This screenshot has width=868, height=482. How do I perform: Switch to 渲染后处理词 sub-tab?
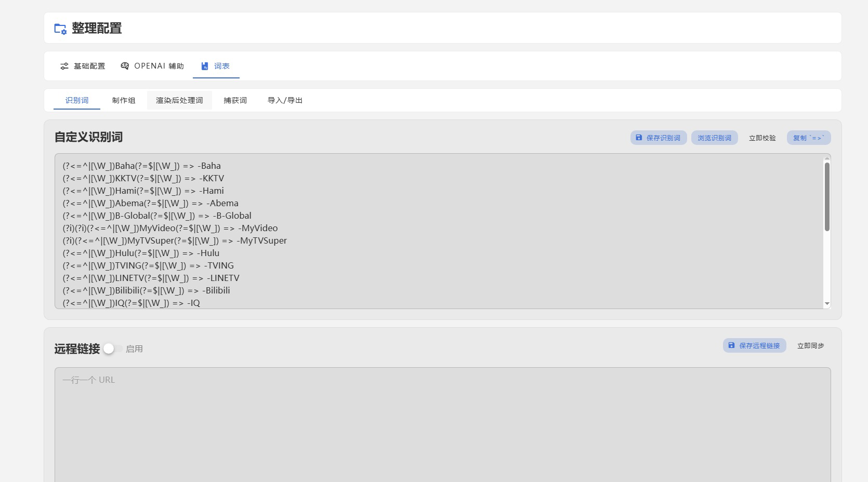(x=179, y=100)
